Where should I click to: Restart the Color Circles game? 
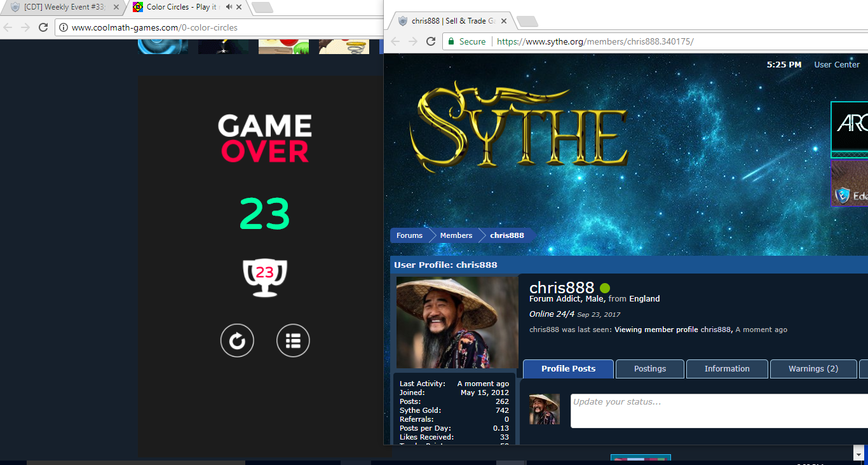pyautogui.click(x=237, y=341)
